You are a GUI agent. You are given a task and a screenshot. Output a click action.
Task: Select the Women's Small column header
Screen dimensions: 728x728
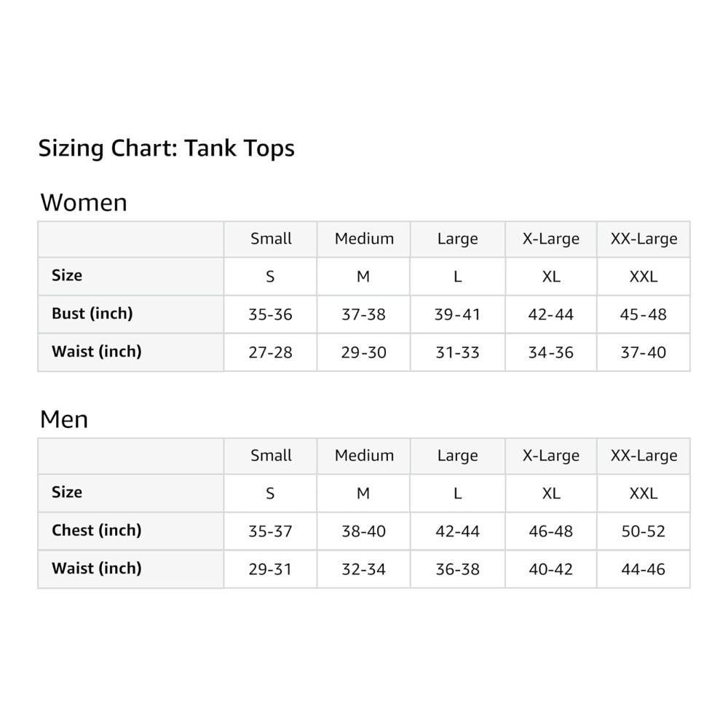pos(271,239)
